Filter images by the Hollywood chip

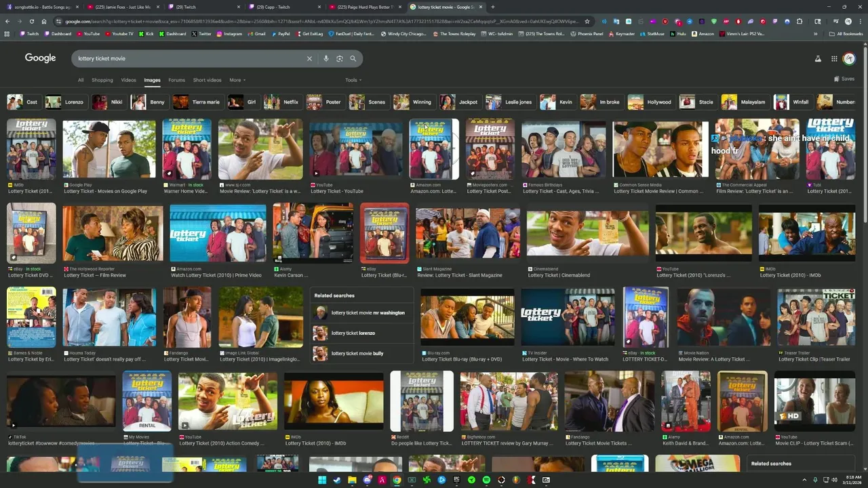pos(650,102)
